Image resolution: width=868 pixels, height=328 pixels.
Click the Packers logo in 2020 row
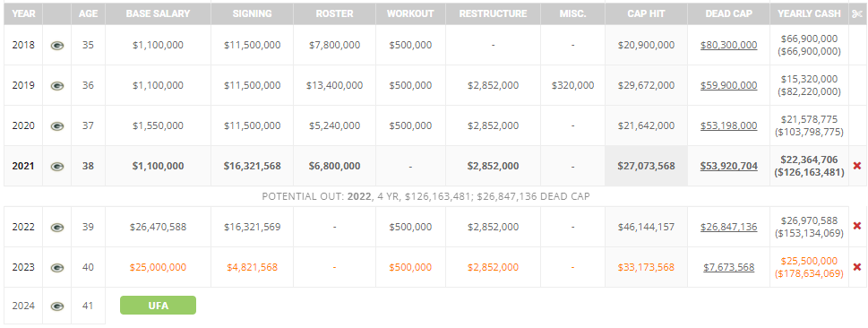(57, 126)
